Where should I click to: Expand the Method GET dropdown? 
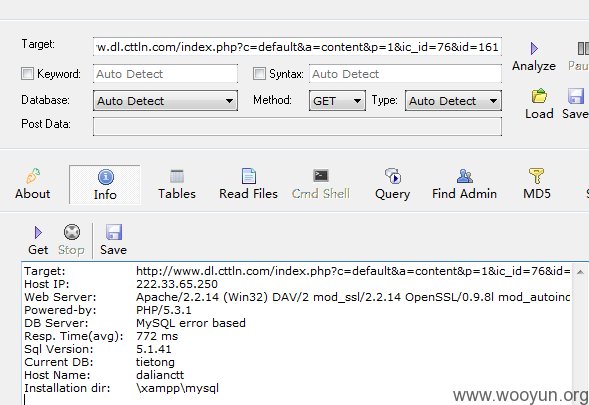click(x=337, y=101)
